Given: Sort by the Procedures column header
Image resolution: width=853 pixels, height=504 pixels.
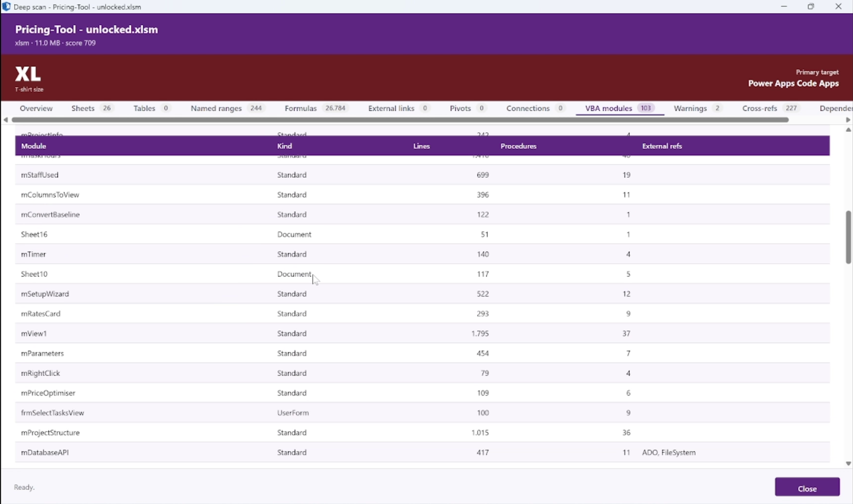Looking at the screenshot, I should point(518,146).
